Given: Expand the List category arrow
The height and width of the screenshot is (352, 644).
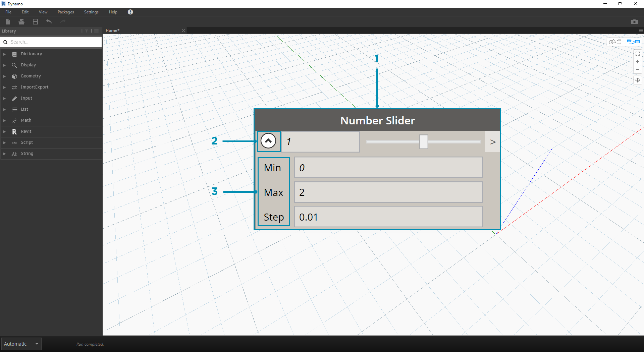Looking at the screenshot, I should [x=4, y=109].
